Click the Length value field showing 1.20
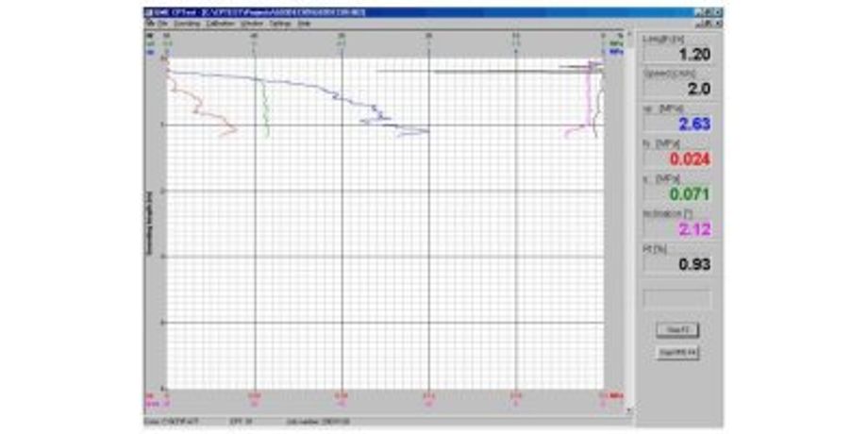 (676, 55)
